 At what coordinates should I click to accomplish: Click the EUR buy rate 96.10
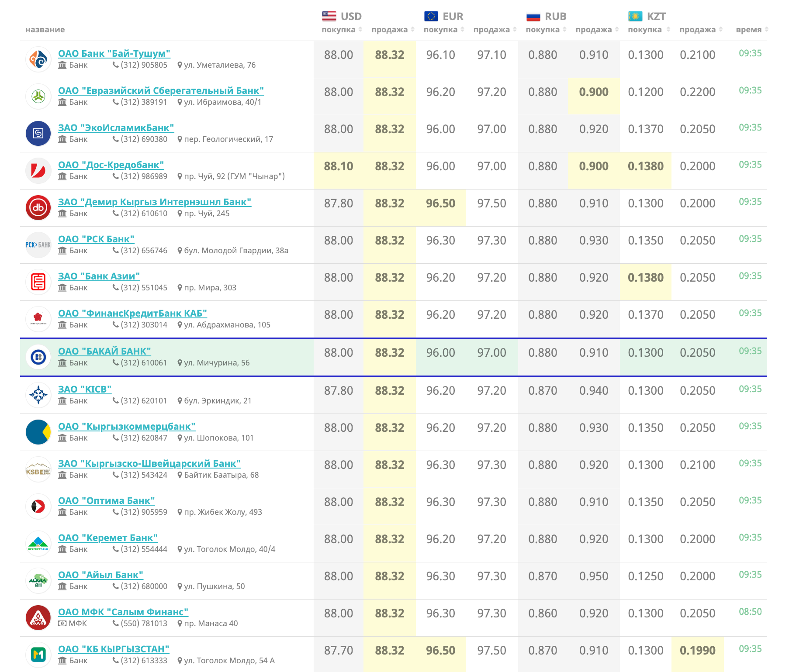[x=440, y=55]
